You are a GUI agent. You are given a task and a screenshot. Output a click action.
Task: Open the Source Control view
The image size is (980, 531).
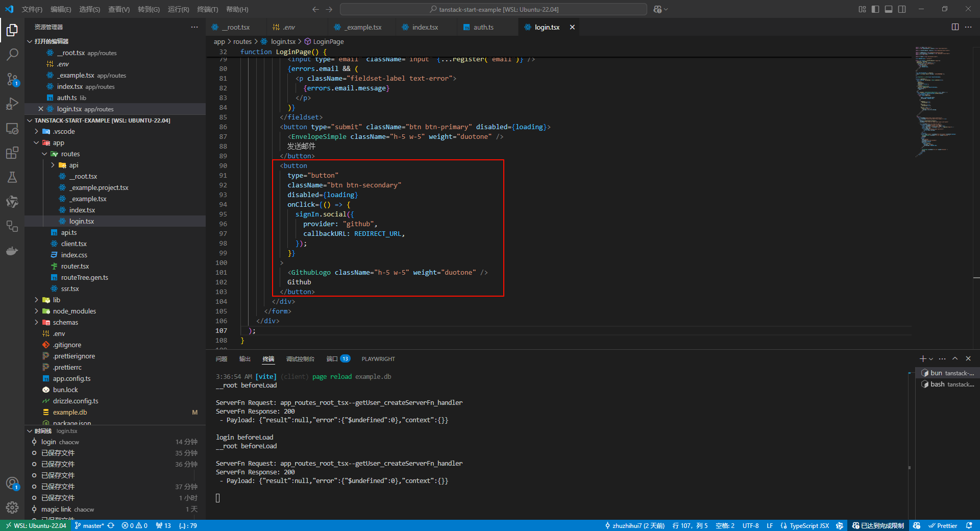click(12, 79)
